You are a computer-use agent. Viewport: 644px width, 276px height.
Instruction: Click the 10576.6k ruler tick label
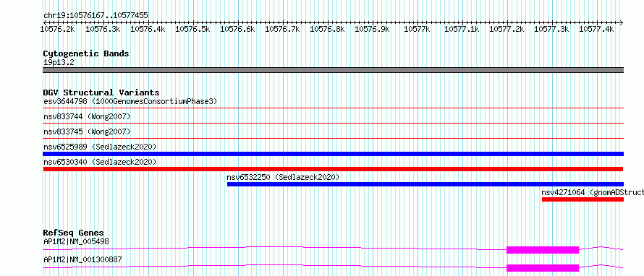tap(237, 29)
